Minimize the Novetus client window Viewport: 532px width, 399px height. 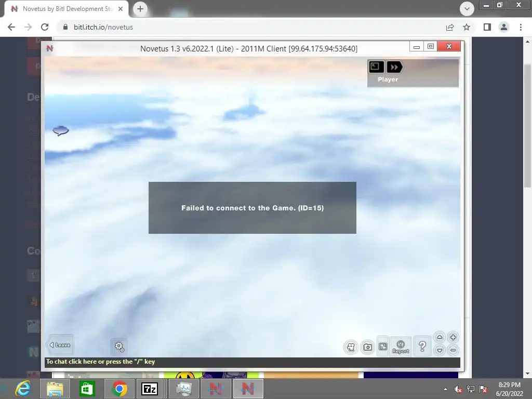pyautogui.click(x=417, y=46)
